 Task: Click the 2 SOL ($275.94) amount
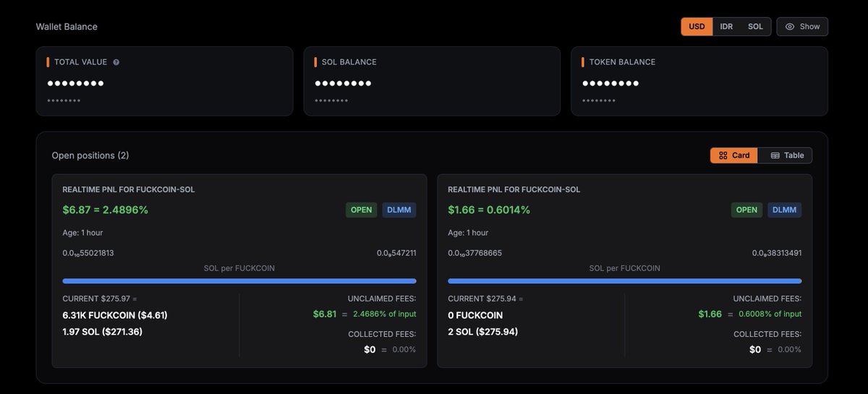[x=483, y=332]
